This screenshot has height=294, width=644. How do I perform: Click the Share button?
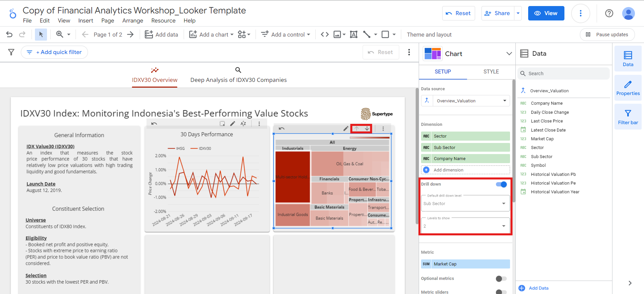(x=498, y=13)
